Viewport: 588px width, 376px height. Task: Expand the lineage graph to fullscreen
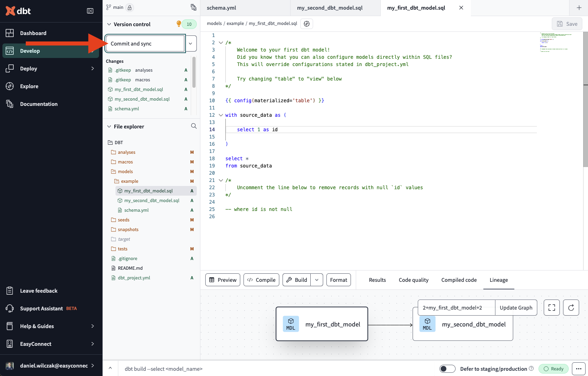[x=552, y=308]
